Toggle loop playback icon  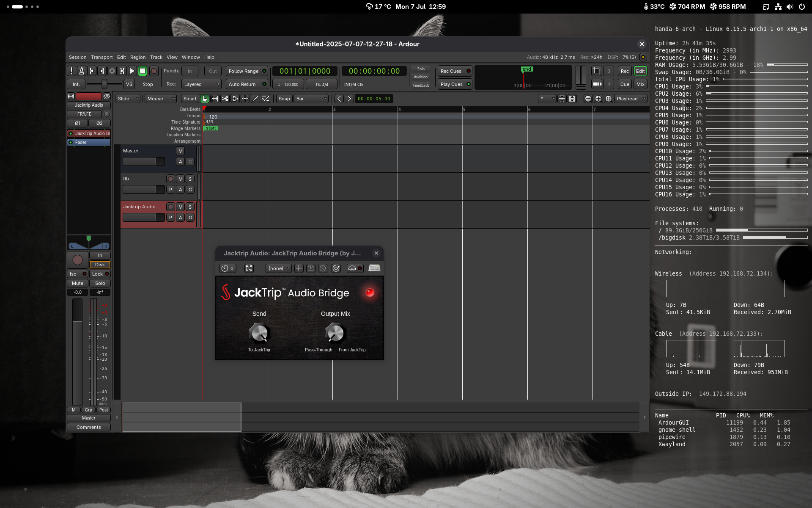point(112,71)
